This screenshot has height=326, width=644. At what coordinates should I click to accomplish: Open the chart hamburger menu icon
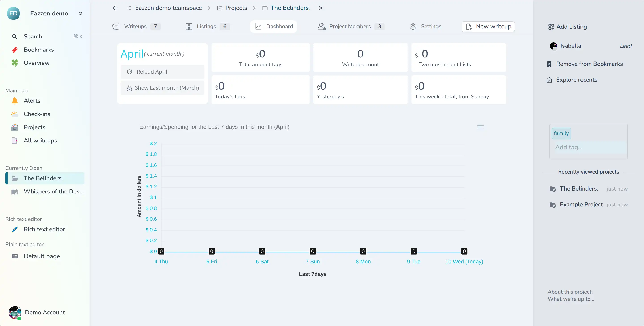pyautogui.click(x=480, y=127)
